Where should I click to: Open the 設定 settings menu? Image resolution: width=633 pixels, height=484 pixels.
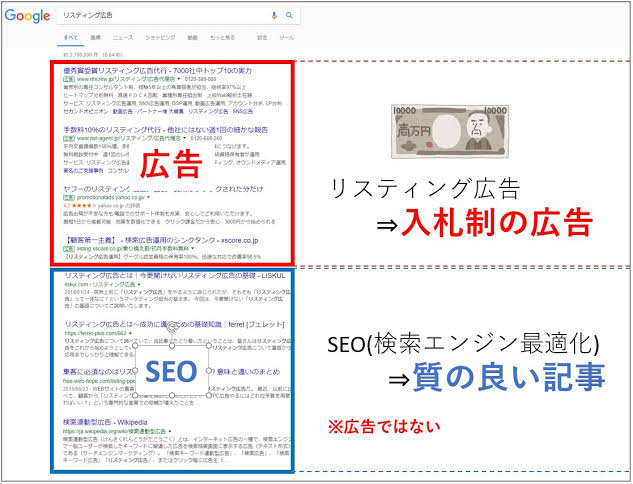[x=262, y=37]
